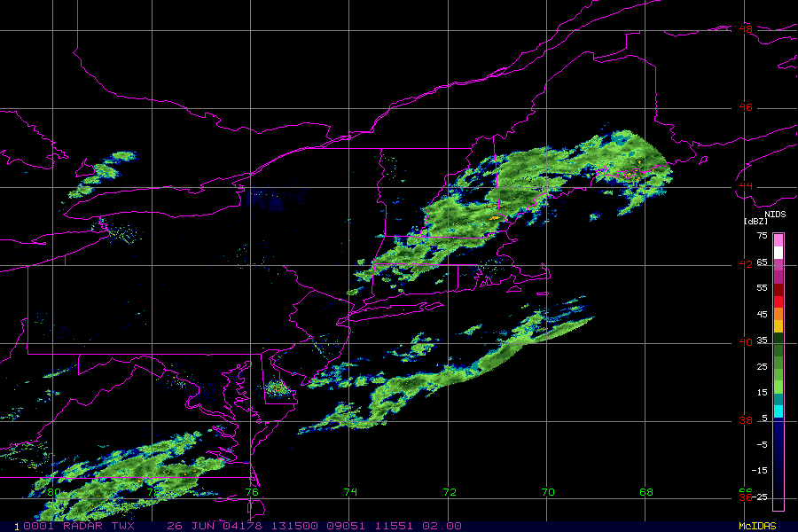Click the TWX status bar label
The width and height of the screenshot is (798, 532).
coord(122,526)
